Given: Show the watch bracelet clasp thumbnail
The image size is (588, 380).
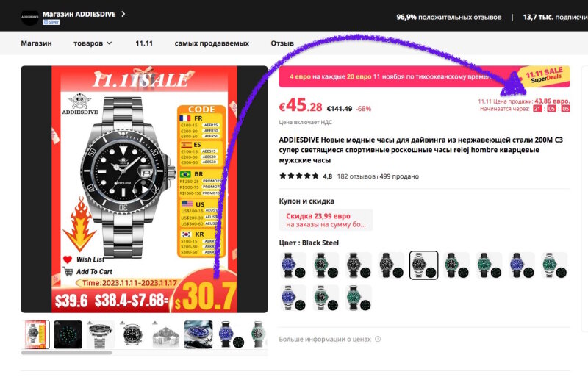Looking at the screenshot, I should click(x=165, y=334).
